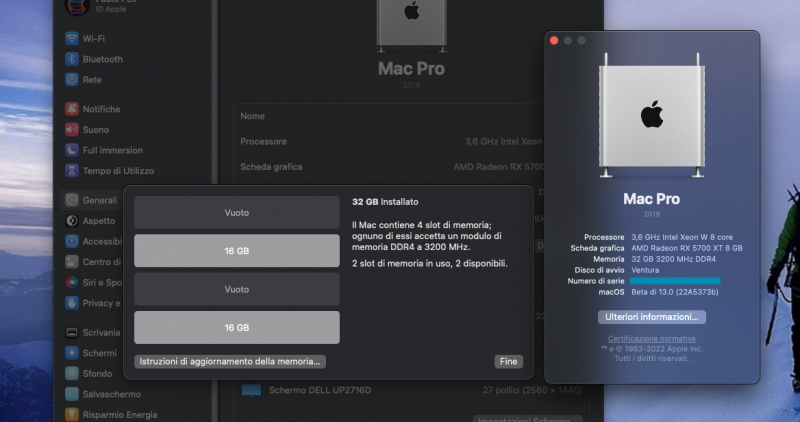Click Fine to close memory sheet

[x=508, y=361]
